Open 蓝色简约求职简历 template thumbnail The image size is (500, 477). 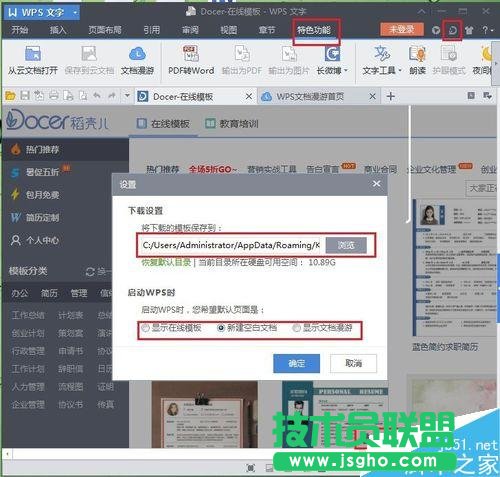click(x=455, y=268)
